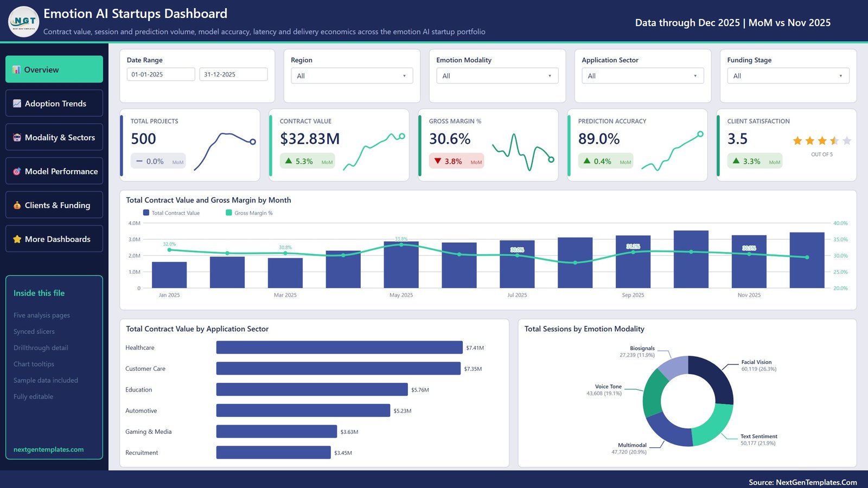Click the Emotion AI Startups Dashboard title
Viewport: 868px width, 488px height.
[136, 14]
